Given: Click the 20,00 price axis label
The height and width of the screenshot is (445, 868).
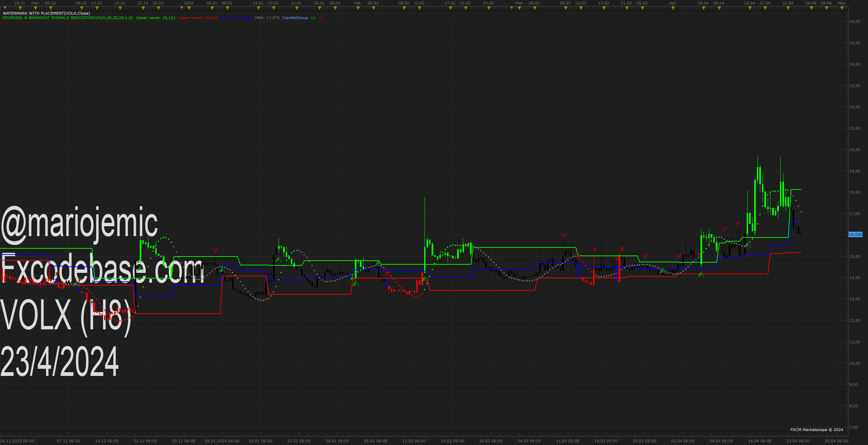Looking at the screenshot, I should point(855,150).
